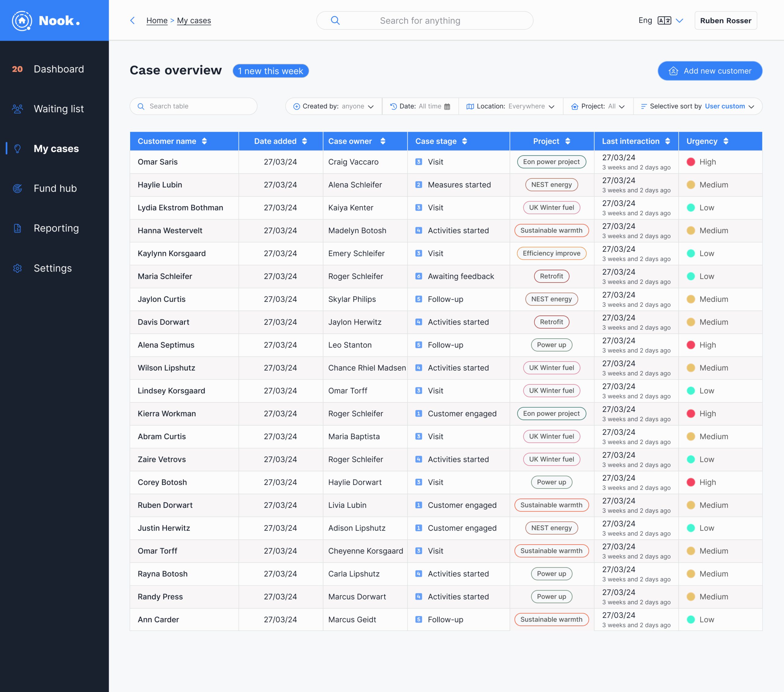Open Fund hub from sidebar
Viewport: 784px width, 692px height.
point(55,188)
